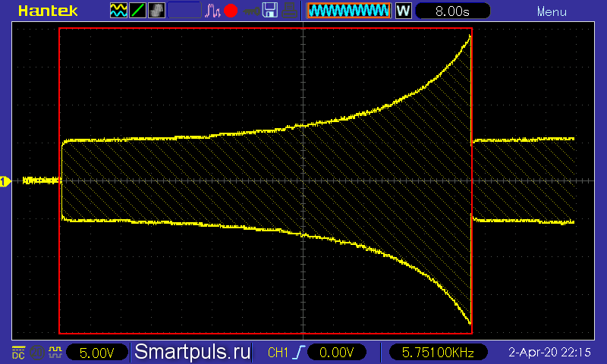The image size is (607, 364).
Task: Click the Hantek logo
Action: pyautogui.click(x=48, y=11)
